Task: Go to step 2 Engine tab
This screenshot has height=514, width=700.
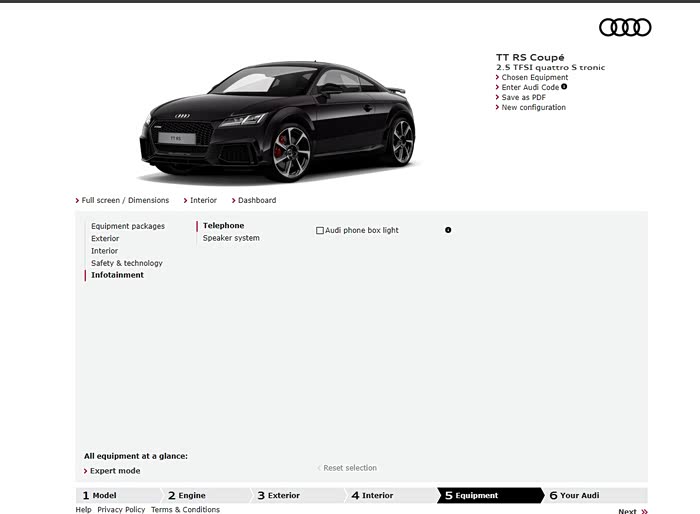Action: tap(192, 495)
